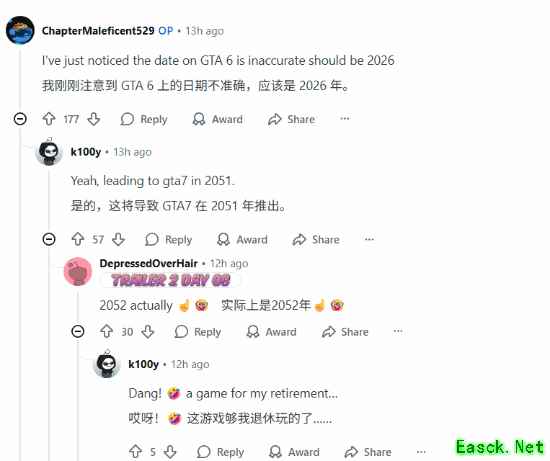
Task: Downvote the comment with 57 points
Action: click(x=119, y=239)
